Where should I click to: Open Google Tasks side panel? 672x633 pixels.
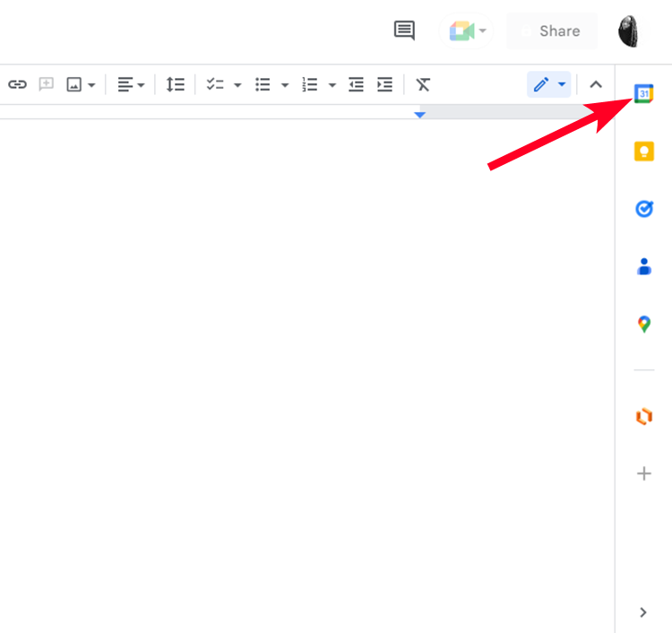pos(643,209)
